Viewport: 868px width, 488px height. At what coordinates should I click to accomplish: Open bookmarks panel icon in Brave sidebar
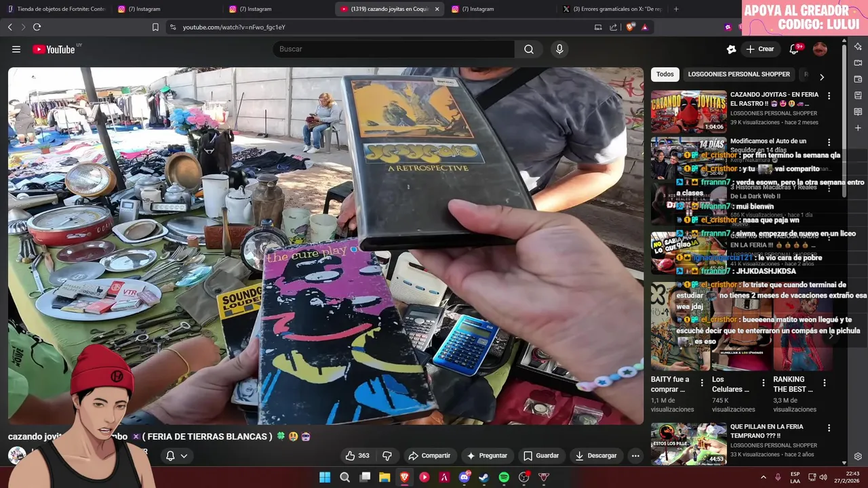858,95
